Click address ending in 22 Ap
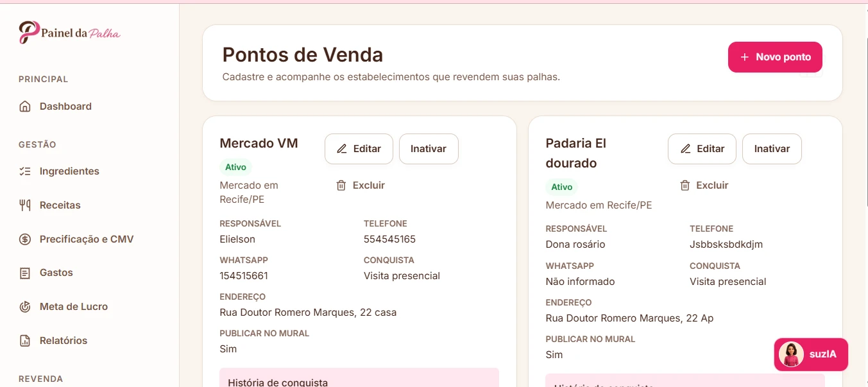Viewport: 868px width, 387px height. pyautogui.click(x=629, y=318)
